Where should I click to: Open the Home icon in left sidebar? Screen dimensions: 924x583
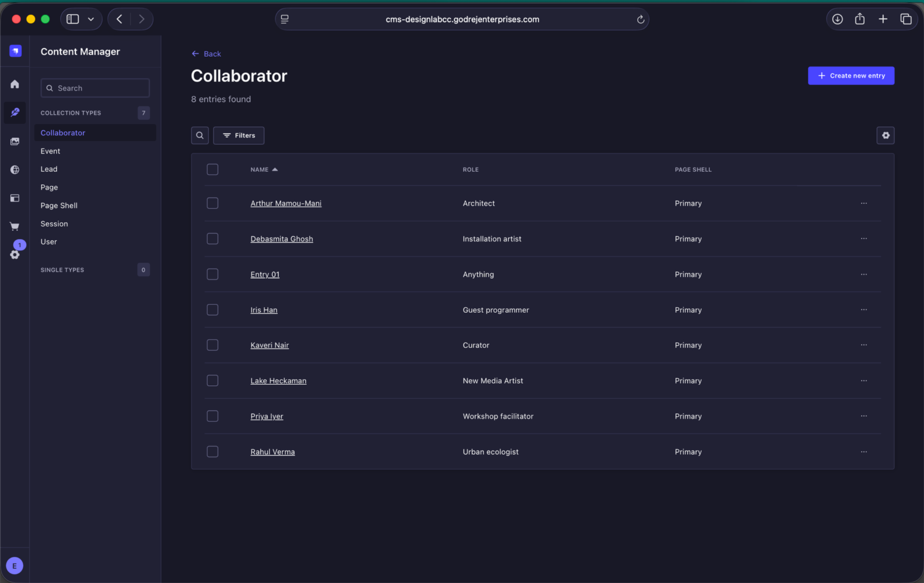tap(15, 84)
